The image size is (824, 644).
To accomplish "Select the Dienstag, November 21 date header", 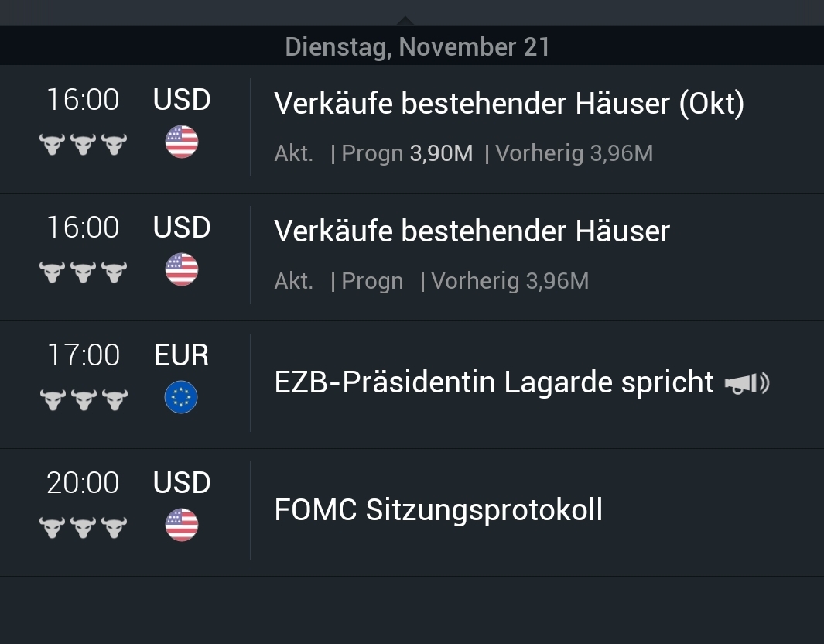I will (x=418, y=46).
